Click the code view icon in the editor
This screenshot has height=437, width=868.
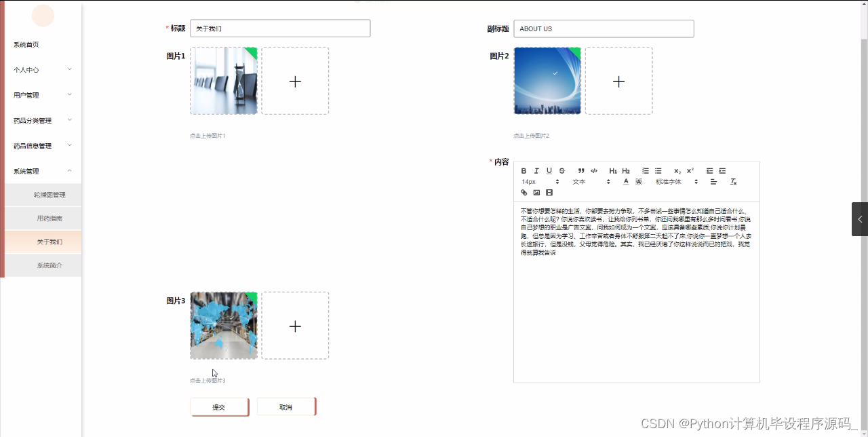[x=594, y=170]
